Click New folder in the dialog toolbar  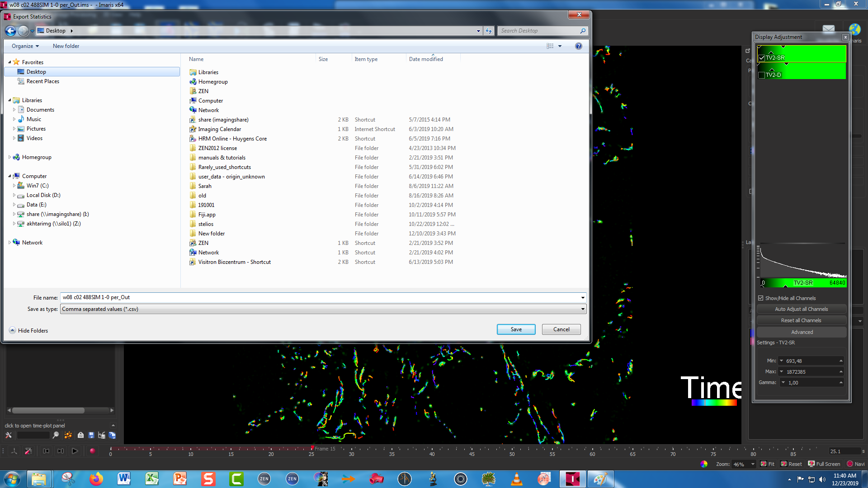point(66,46)
